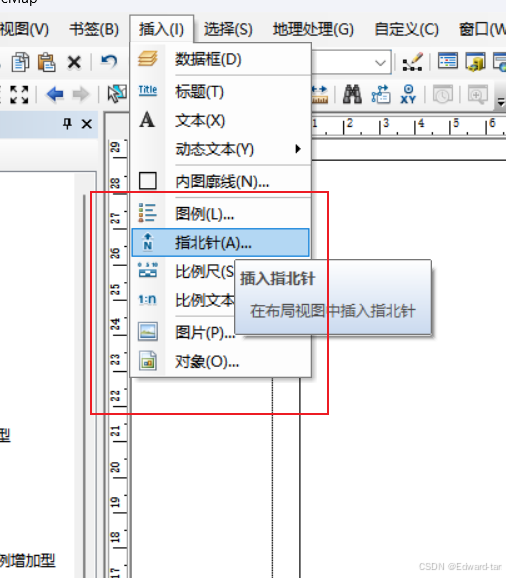This screenshot has height=578, width=506.
Task: Close the 插入(I) menu tab
Action: tap(161, 29)
